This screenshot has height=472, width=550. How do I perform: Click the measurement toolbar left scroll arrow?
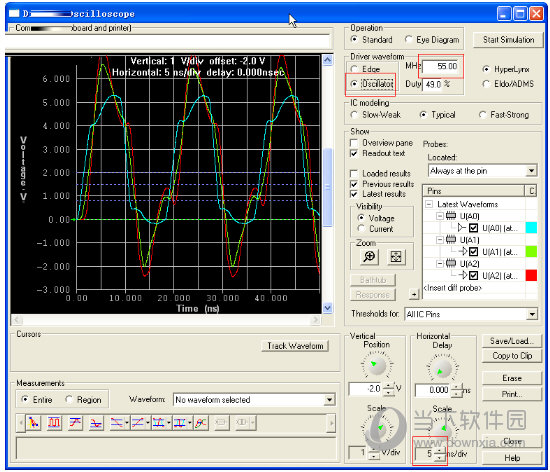tap(20, 423)
